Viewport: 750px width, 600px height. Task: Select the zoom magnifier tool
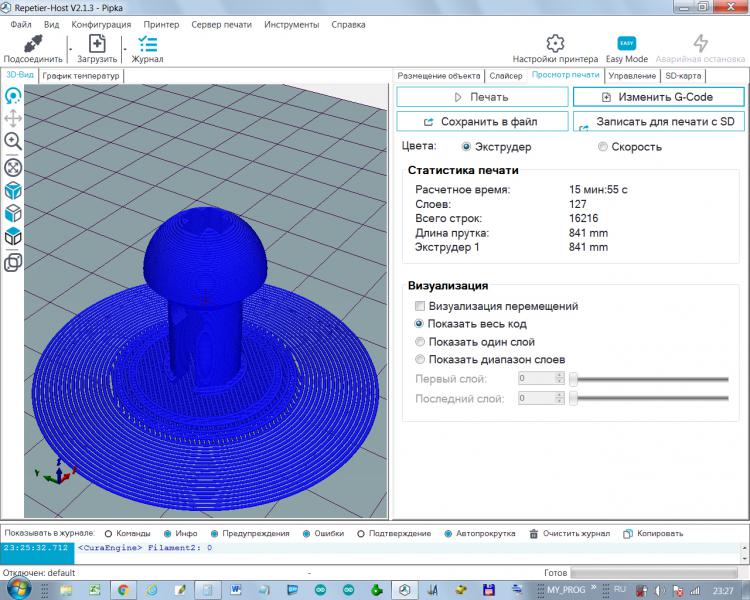(14, 141)
